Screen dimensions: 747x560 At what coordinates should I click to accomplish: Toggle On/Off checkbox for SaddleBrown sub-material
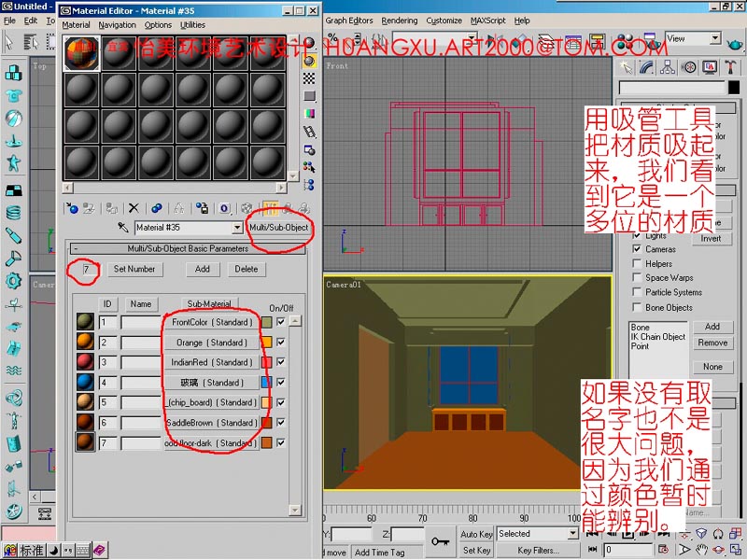(281, 423)
